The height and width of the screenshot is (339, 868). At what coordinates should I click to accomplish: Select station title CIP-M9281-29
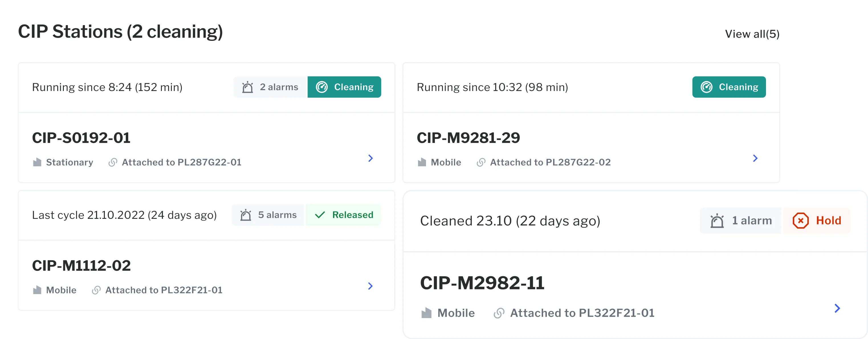pyautogui.click(x=468, y=138)
